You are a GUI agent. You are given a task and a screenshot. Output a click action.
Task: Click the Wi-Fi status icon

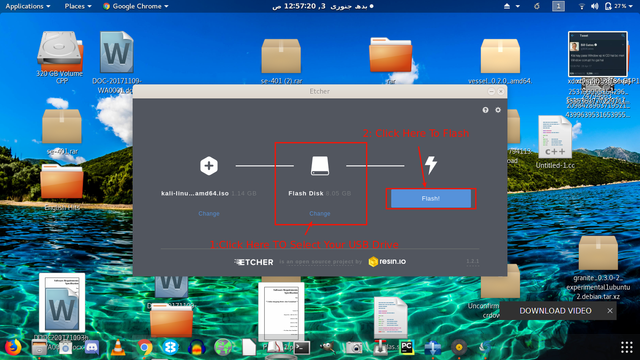tap(582, 6)
